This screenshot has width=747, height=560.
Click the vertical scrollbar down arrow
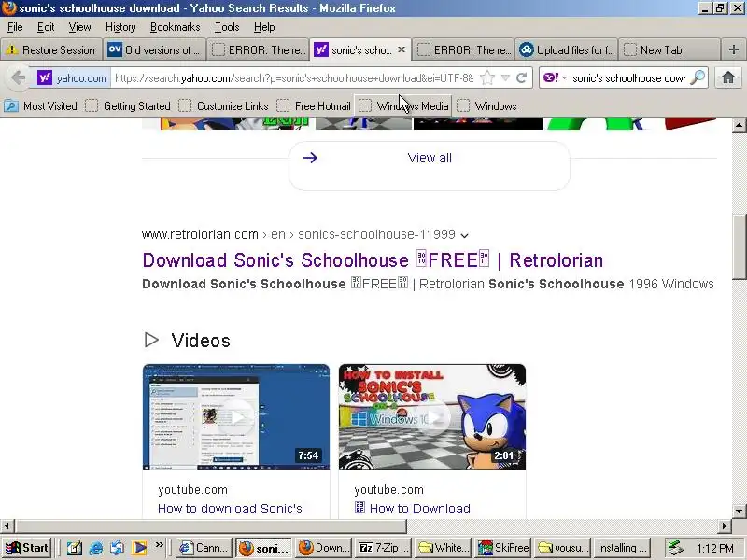739,511
